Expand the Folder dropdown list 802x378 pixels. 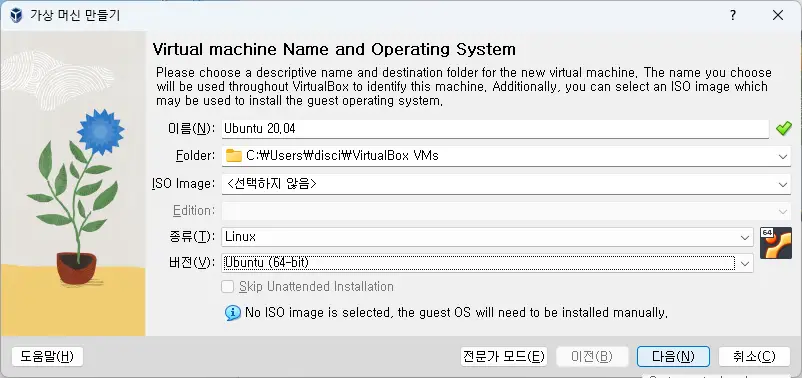tap(783, 157)
